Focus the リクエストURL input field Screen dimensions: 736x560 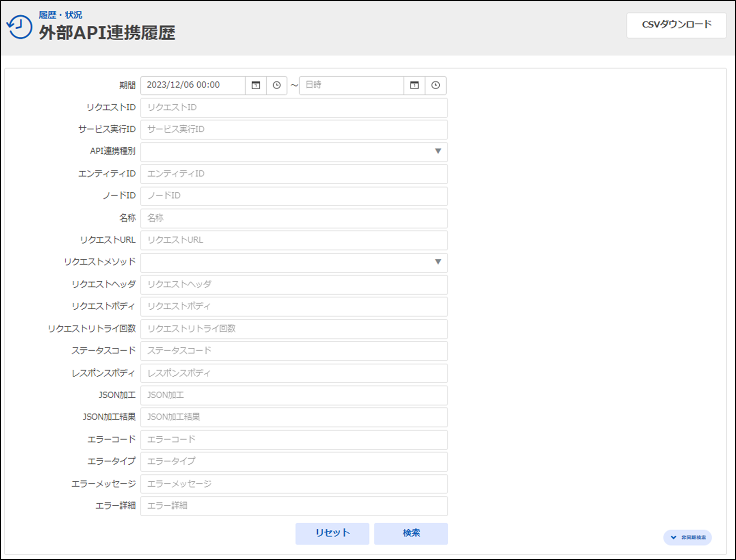point(294,240)
